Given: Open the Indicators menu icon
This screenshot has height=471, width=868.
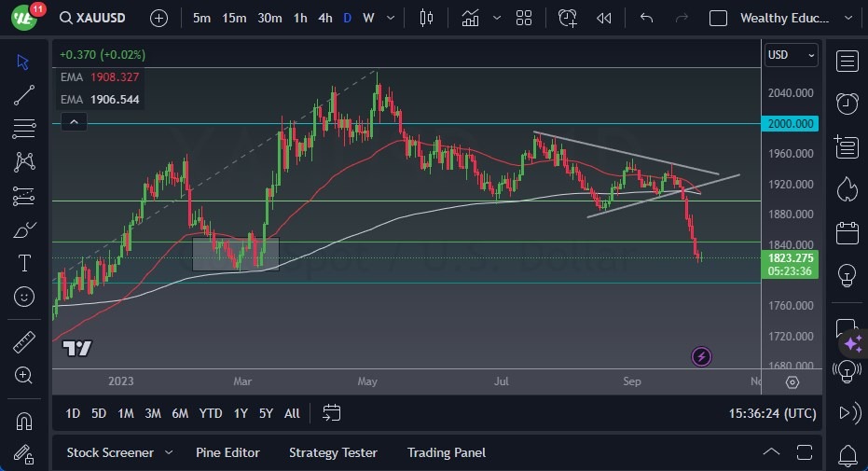Looking at the screenshot, I should 470,18.
